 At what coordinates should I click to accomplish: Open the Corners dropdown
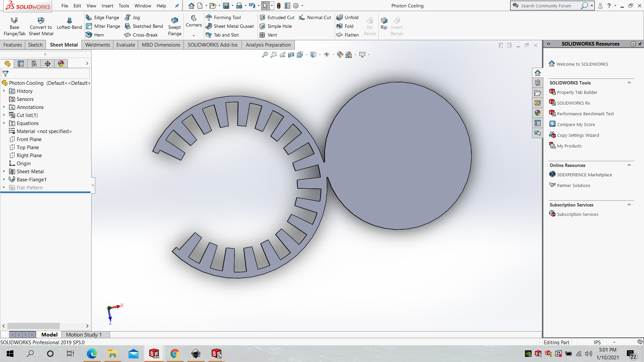194,36
